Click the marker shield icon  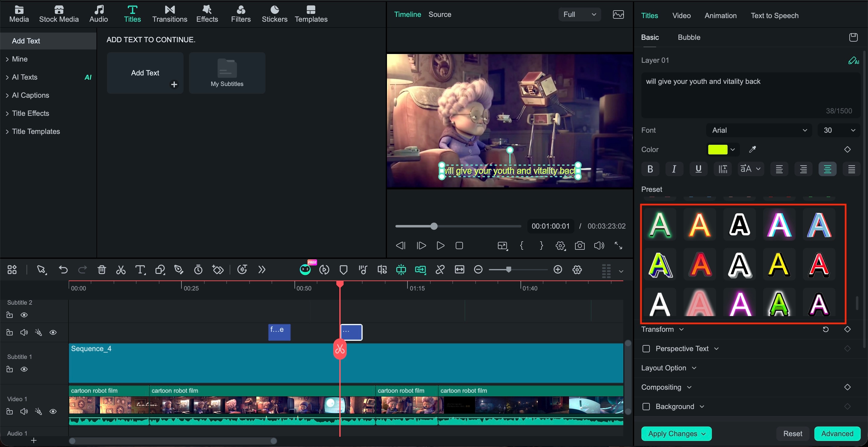coord(343,270)
